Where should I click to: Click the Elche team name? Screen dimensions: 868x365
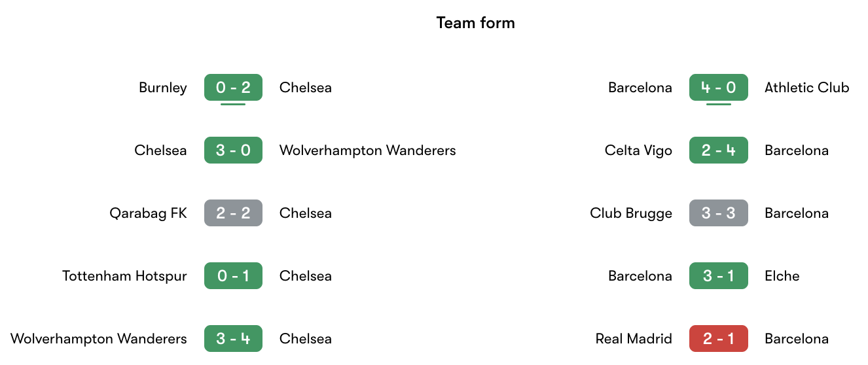tap(782, 276)
